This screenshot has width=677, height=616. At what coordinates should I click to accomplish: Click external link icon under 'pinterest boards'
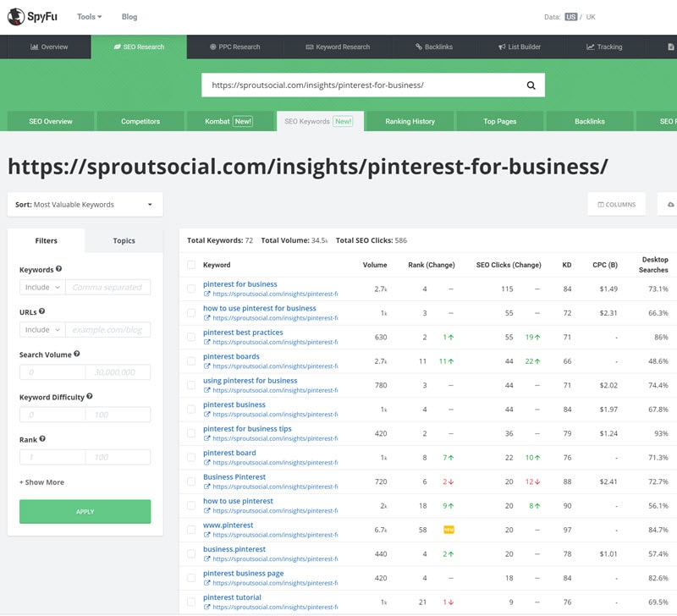[x=206, y=366]
